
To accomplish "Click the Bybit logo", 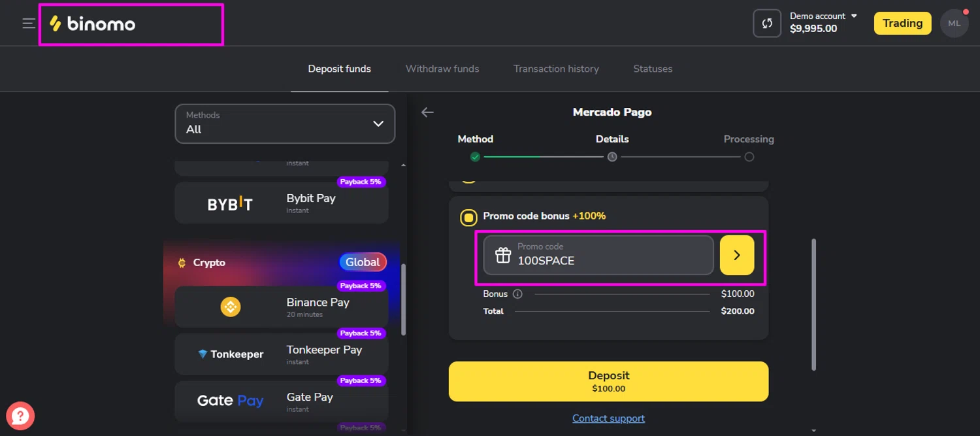I will [x=230, y=204].
